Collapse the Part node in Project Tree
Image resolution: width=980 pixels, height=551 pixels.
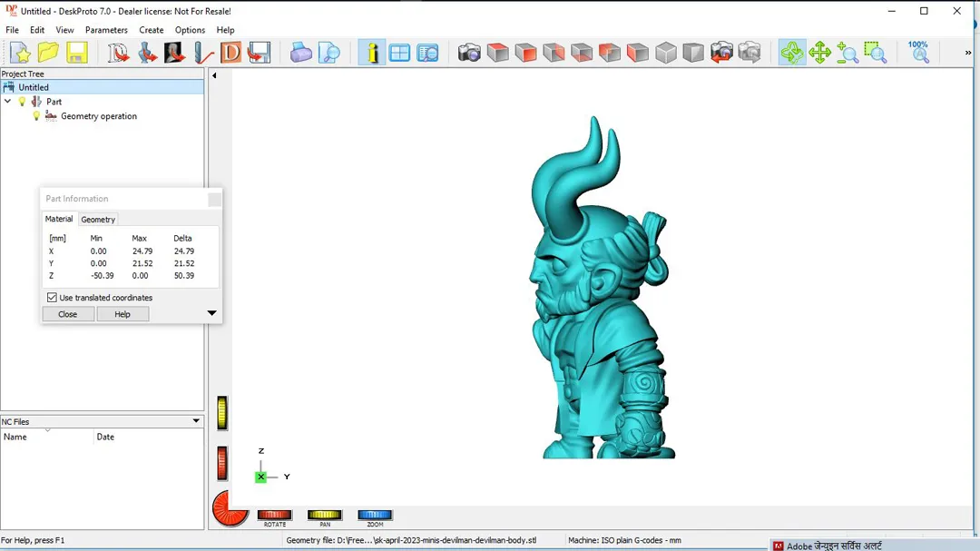tap(7, 102)
